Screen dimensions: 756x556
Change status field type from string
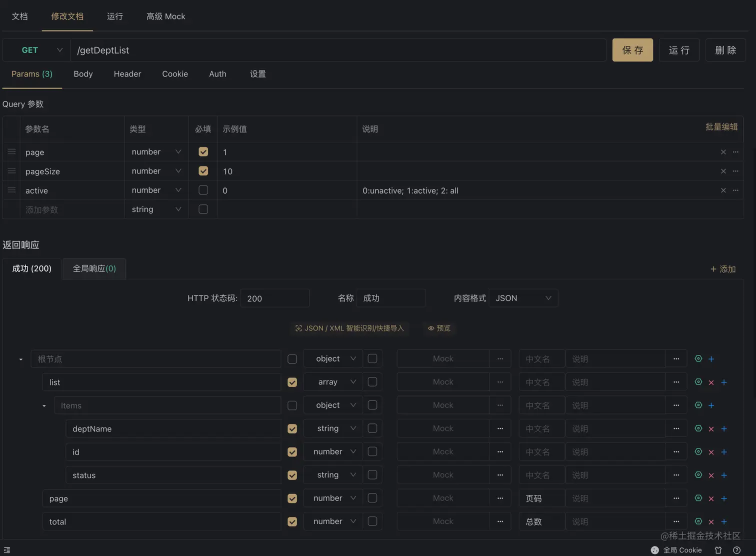(x=333, y=475)
